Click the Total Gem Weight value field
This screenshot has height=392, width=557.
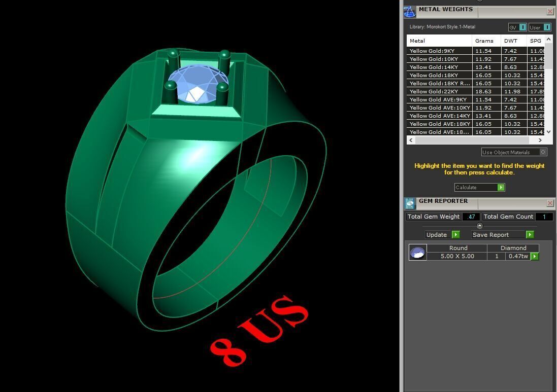[471, 217]
